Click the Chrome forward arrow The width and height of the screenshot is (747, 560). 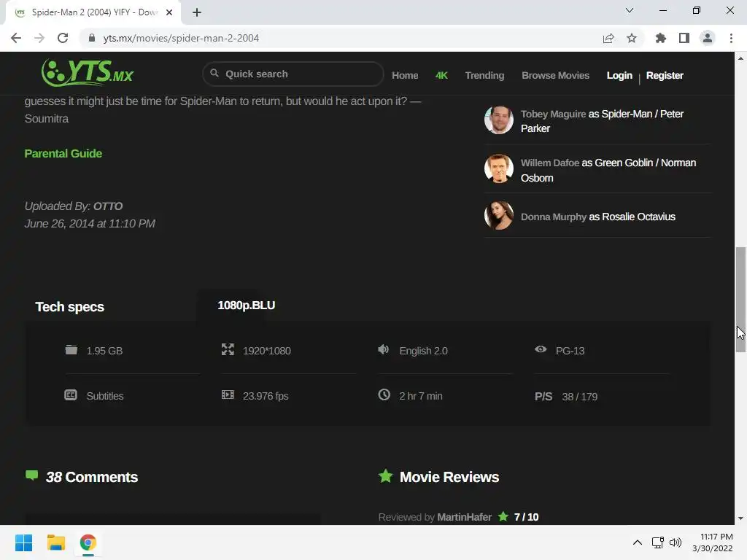[x=39, y=38]
